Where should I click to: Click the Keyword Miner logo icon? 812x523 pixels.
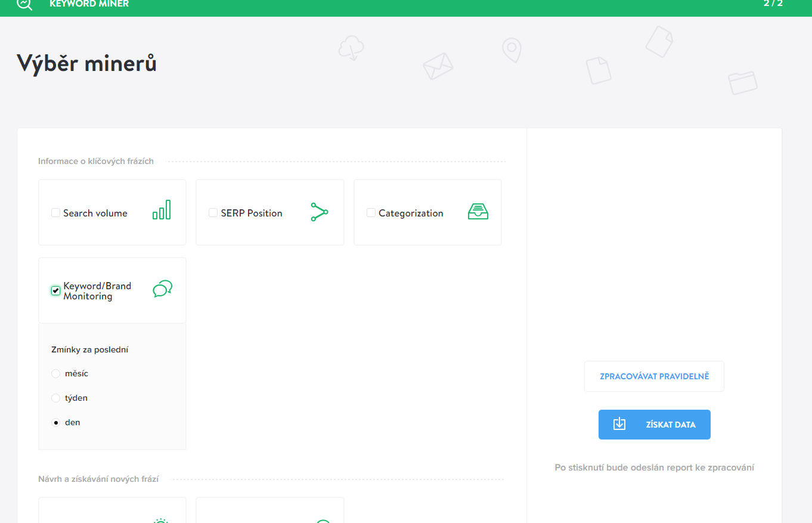24,4
